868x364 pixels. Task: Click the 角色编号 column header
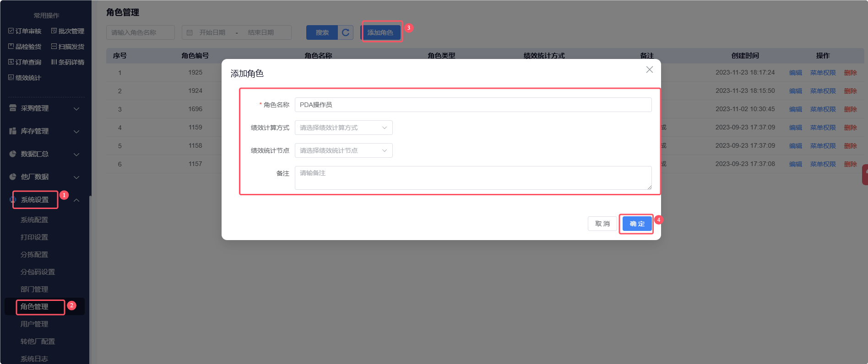(x=195, y=56)
